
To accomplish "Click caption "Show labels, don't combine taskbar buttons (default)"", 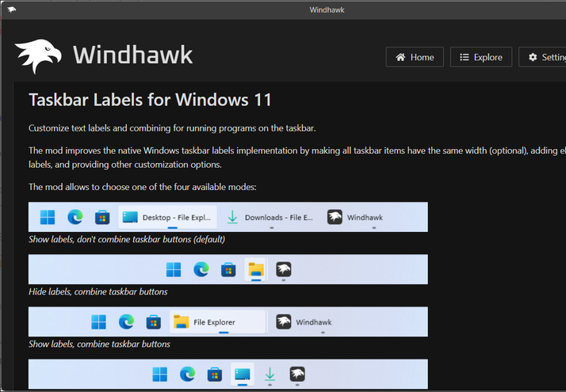I will [127, 239].
